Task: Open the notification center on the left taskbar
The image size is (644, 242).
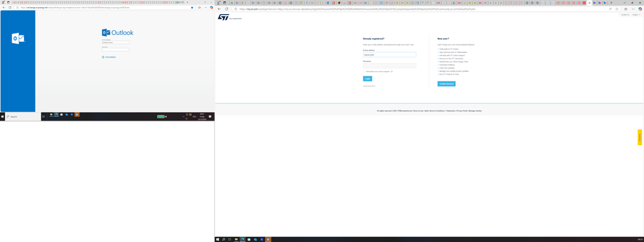Action: coord(210,117)
